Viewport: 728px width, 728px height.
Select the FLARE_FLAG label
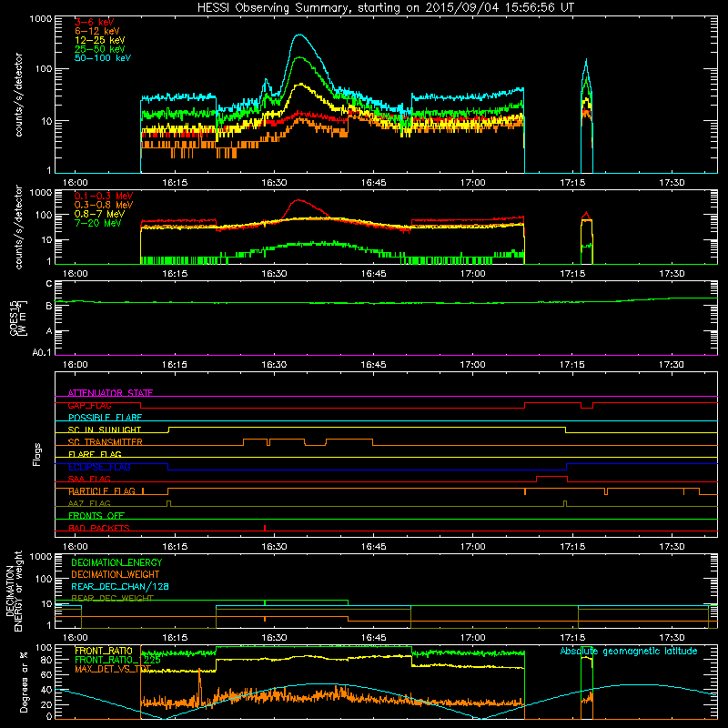(95, 454)
